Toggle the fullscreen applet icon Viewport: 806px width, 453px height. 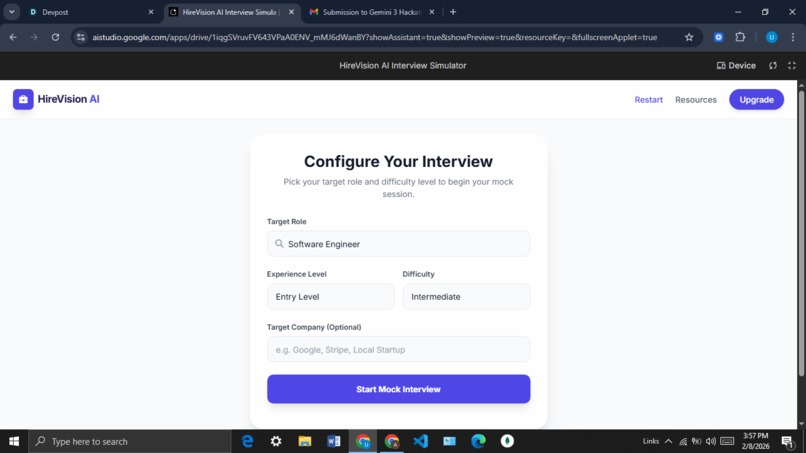point(792,65)
